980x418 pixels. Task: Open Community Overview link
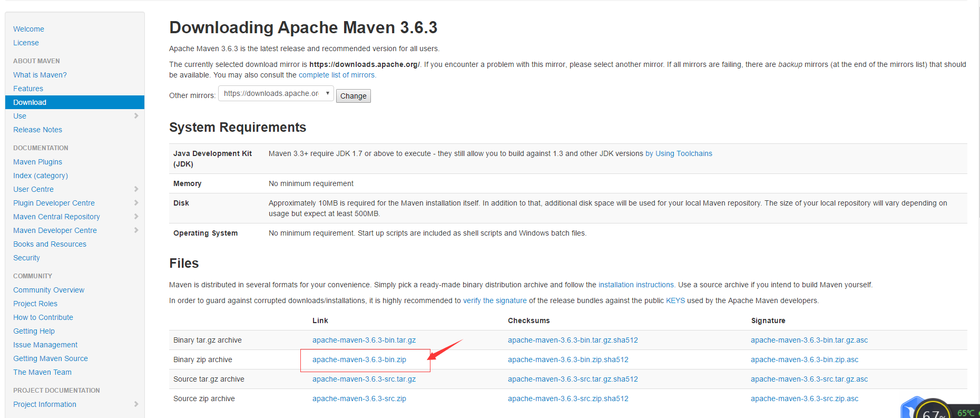[48, 290]
